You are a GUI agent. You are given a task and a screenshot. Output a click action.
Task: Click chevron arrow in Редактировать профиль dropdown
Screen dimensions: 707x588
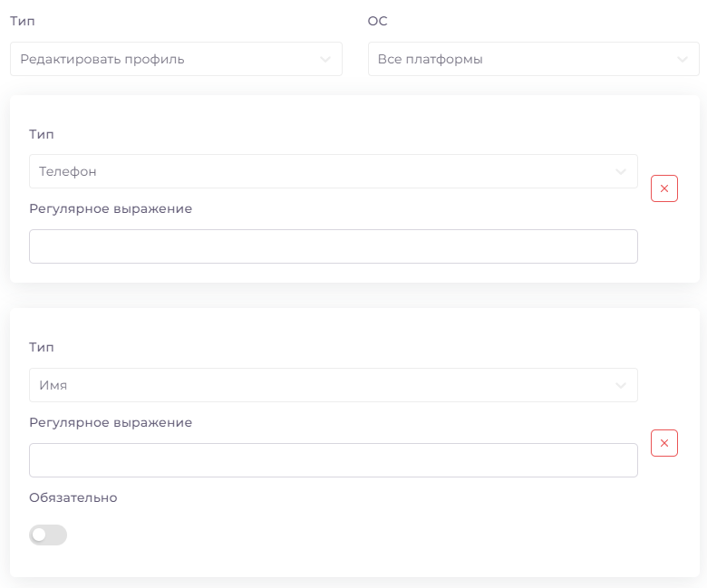tap(325, 60)
